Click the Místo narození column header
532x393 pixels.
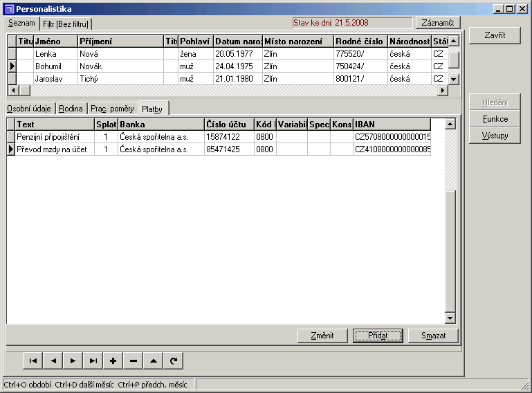pos(298,42)
